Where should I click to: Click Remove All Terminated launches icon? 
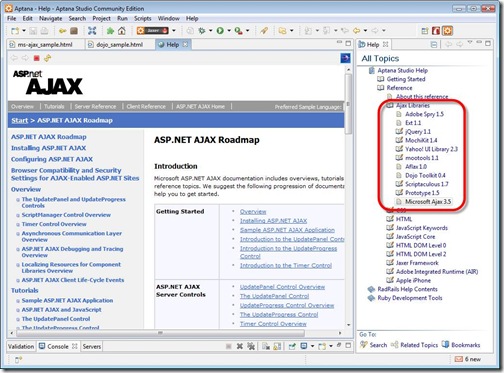(x=251, y=346)
